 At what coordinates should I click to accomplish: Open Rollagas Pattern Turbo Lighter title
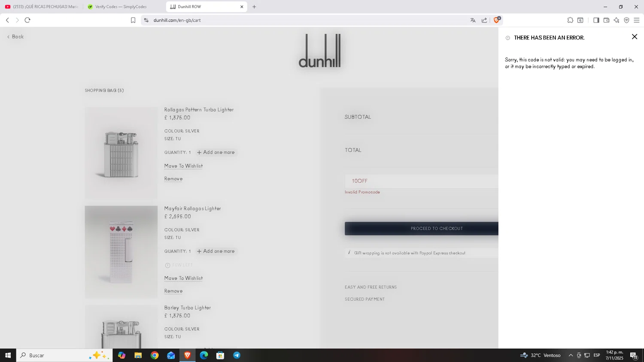click(x=199, y=110)
